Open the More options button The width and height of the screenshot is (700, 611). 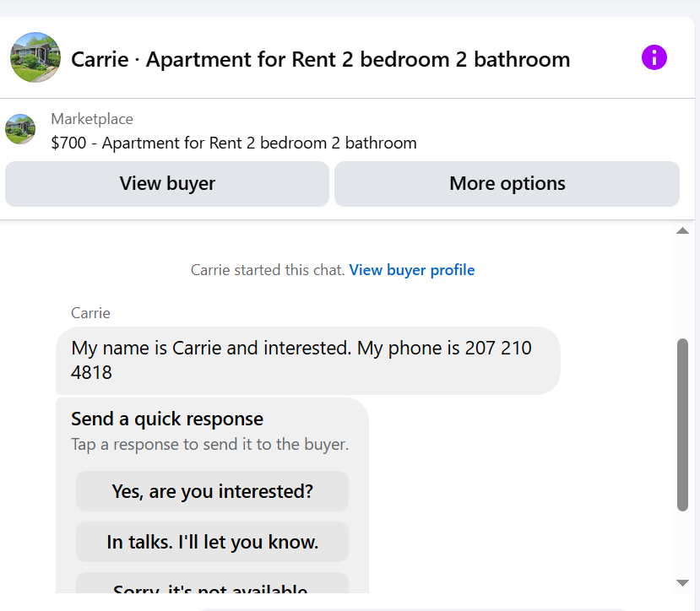pos(507,183)
